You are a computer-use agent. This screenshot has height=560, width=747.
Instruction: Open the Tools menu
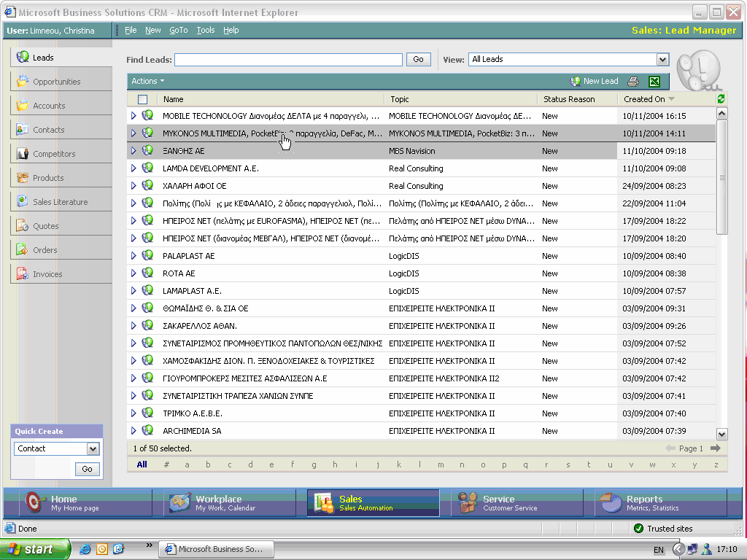pos(205,30)
